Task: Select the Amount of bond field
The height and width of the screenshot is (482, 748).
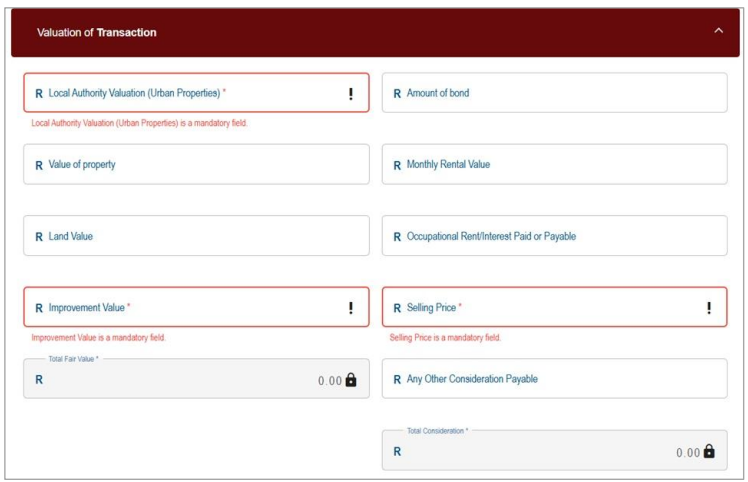Action: coord(554,93)
